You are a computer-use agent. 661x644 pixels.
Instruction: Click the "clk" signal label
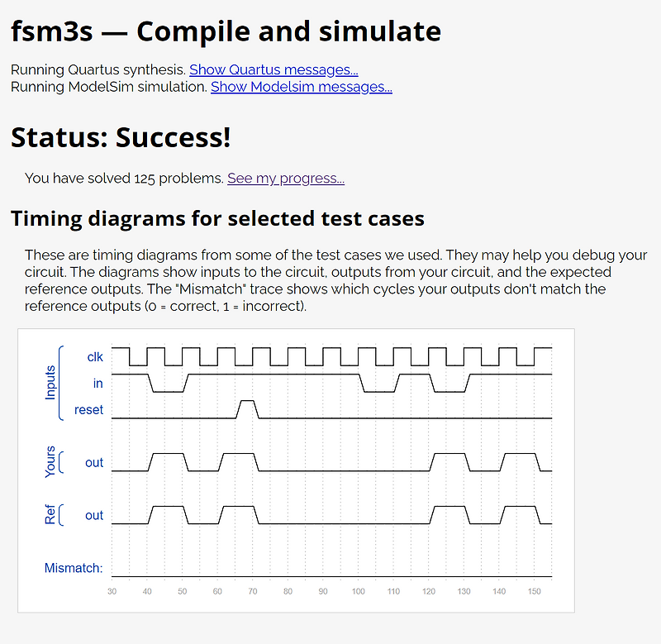coord(95,356)
